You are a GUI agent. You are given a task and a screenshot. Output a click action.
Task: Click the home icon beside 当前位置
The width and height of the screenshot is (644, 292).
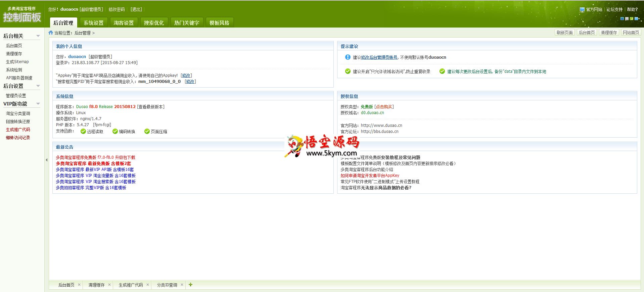coord(51,33)
